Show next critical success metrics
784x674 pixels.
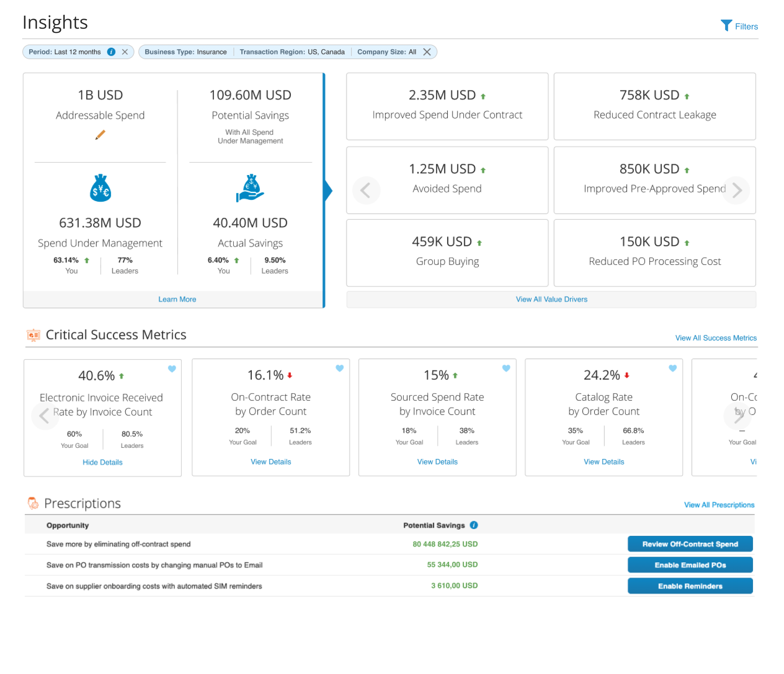(x=738, y=415)
